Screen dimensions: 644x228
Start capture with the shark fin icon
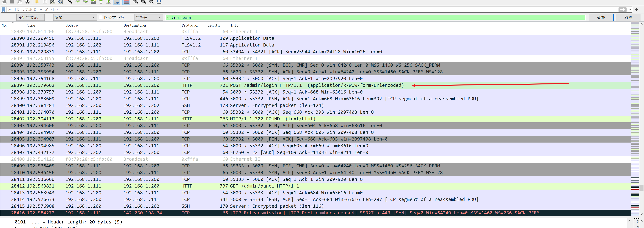tap(4, 2)
